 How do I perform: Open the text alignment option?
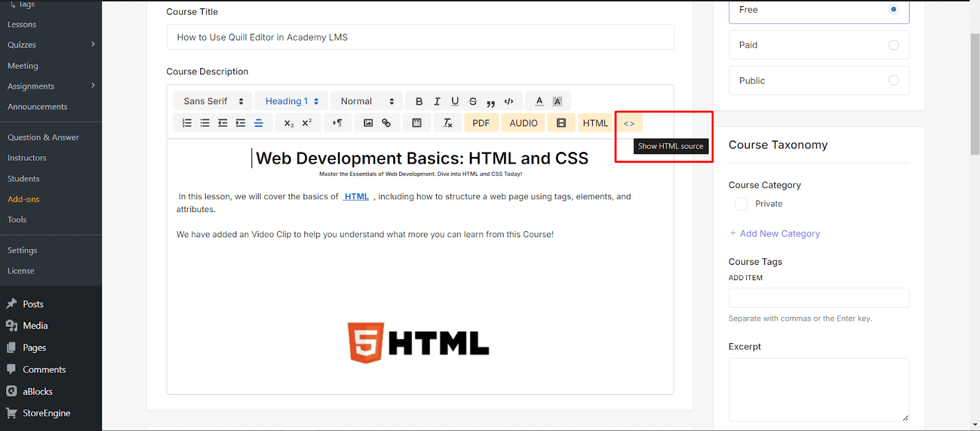258,123
